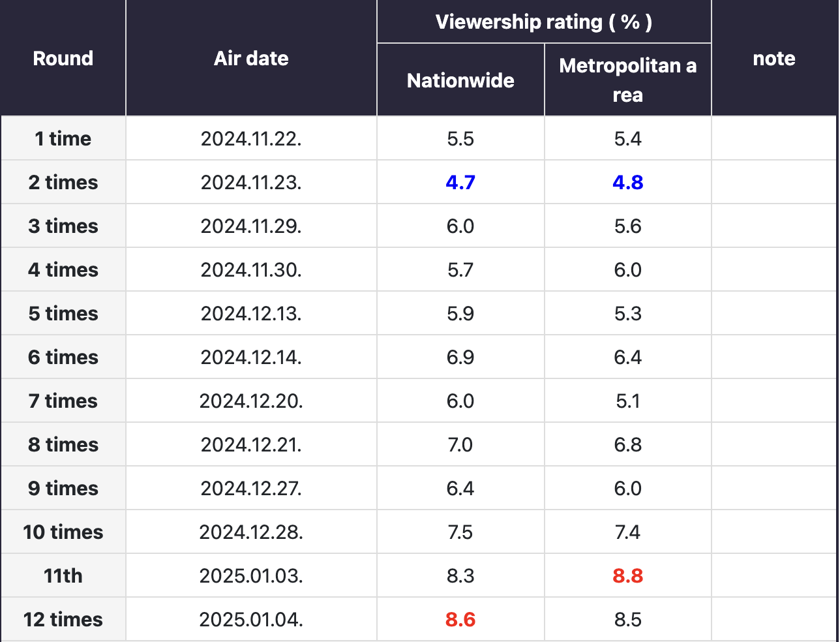This screenshot has width=840, height=642.
Task: Select the 1 time row label
Action: pos(63,139)
